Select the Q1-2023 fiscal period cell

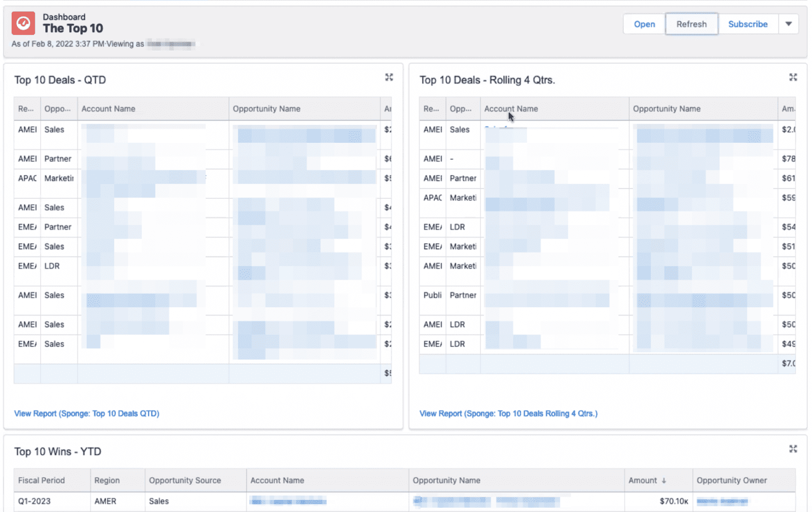coord(35,501)
